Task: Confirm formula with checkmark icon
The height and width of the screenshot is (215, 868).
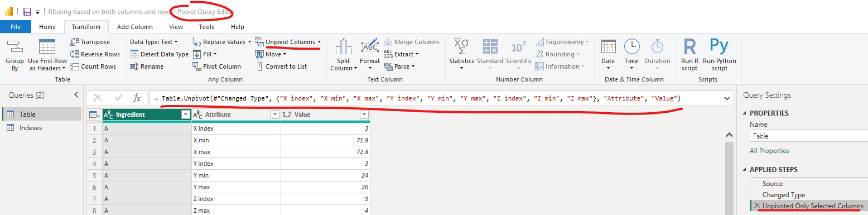Action: (118, 98)
